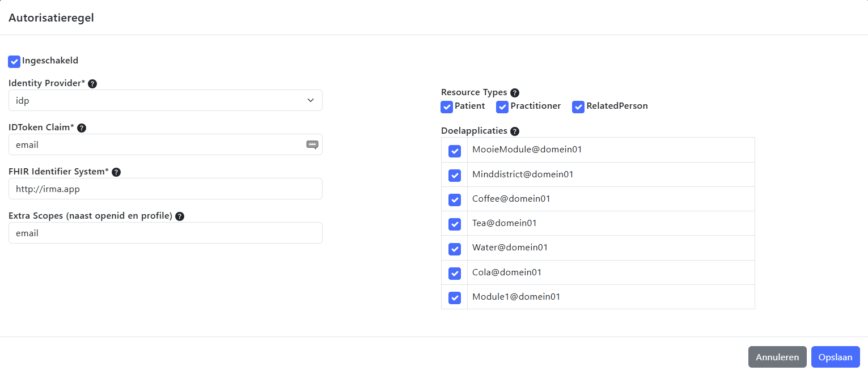The image size is (868, 375).
Task: Click help icon for FHIR Identifier System
Action: click(x=116, y=172)
